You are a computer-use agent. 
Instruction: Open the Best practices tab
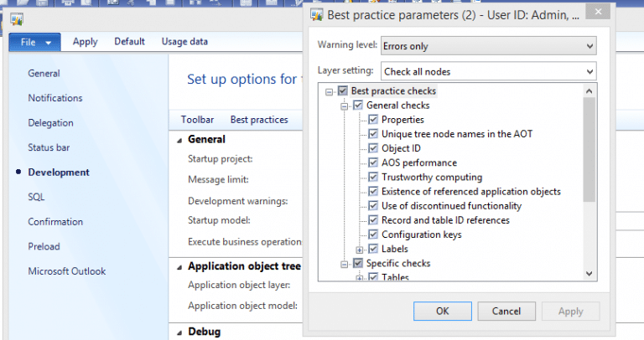258,120
